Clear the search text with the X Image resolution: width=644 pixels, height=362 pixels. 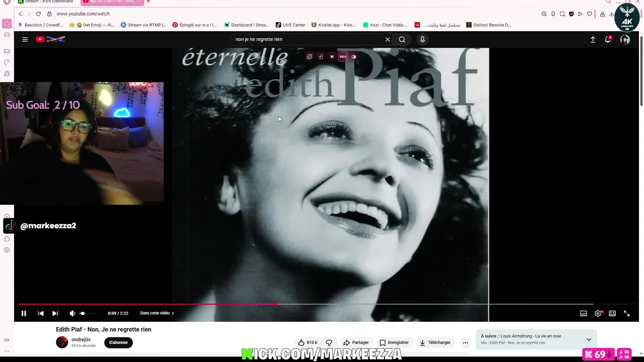click(387, 39)
